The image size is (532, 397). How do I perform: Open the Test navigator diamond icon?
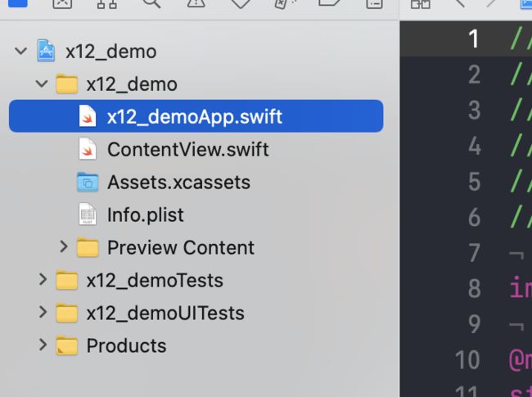[x=240, y=3]
